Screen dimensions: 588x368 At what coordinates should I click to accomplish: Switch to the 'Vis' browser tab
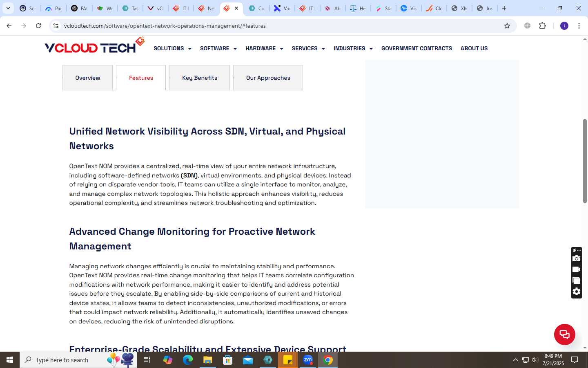(x=408, y=8)
